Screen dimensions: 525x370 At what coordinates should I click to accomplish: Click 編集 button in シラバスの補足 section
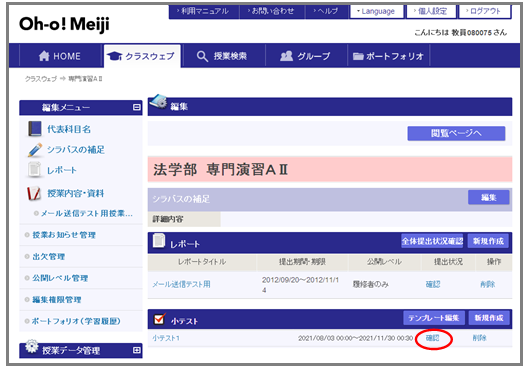coord(489,198)
